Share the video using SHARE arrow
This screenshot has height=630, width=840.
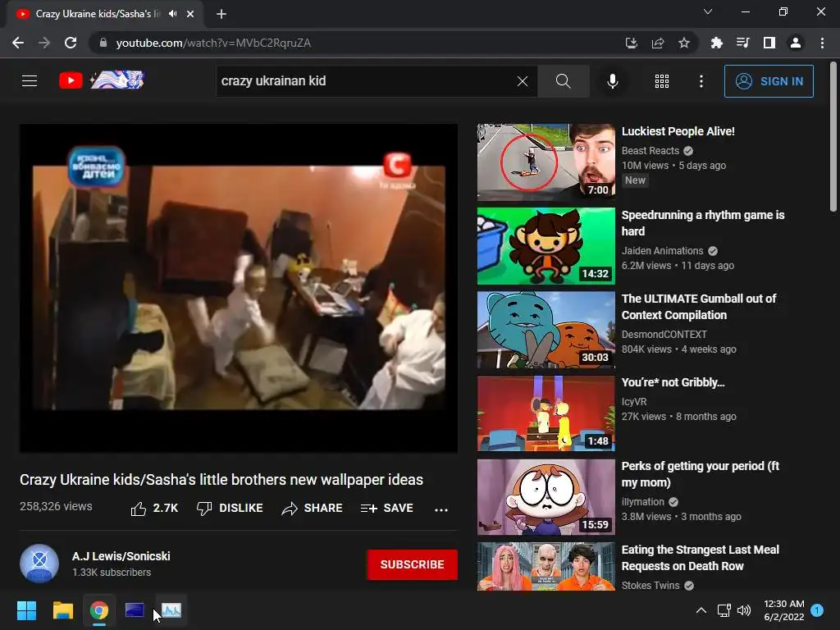point(312,508)
